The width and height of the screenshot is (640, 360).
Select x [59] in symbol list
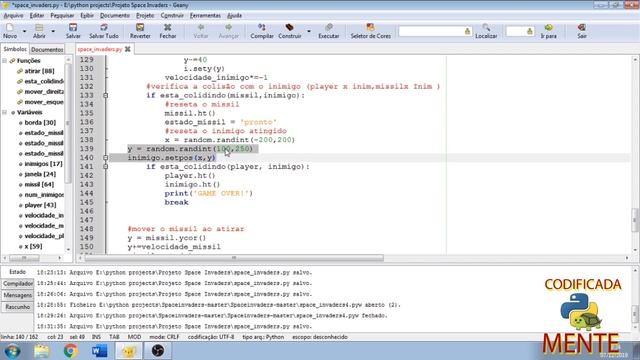click(33, 246)
